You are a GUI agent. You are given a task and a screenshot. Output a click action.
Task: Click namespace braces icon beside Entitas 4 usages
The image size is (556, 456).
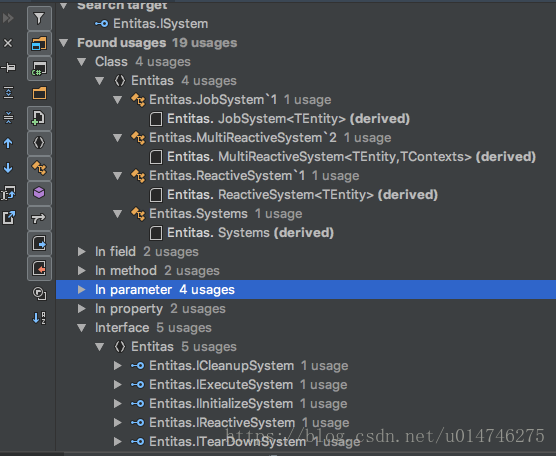tap(120, 81)
